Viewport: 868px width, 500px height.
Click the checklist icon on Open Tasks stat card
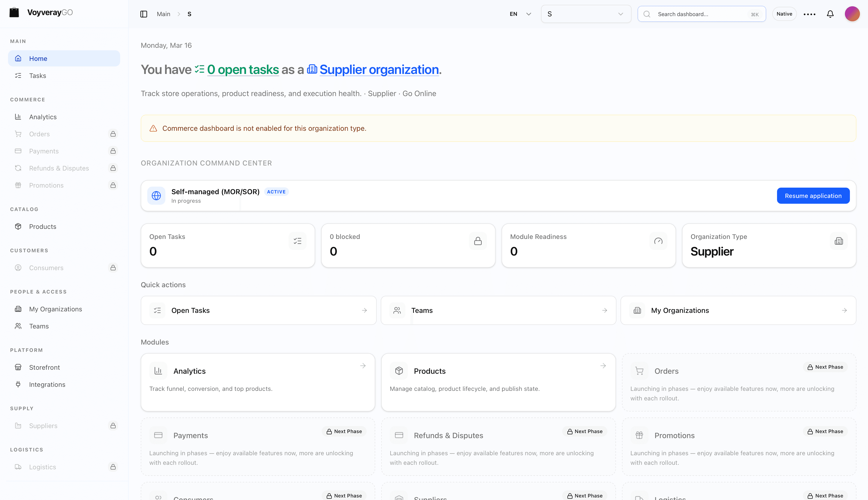(298, 241)
